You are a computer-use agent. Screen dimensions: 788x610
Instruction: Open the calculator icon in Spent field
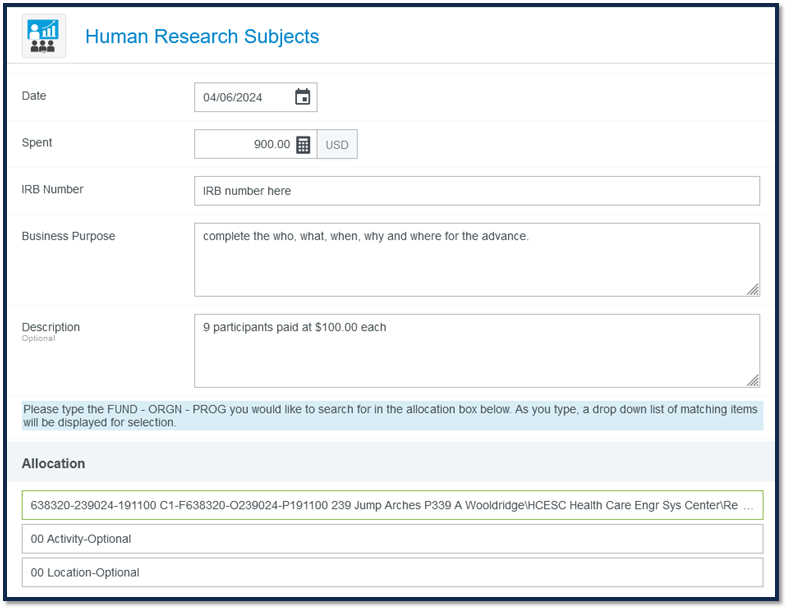[x=303, y=145]
